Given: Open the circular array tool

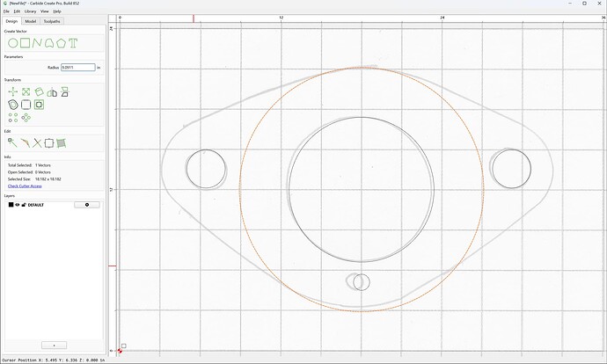Looking at the screenshot, I should coord(26,118).
